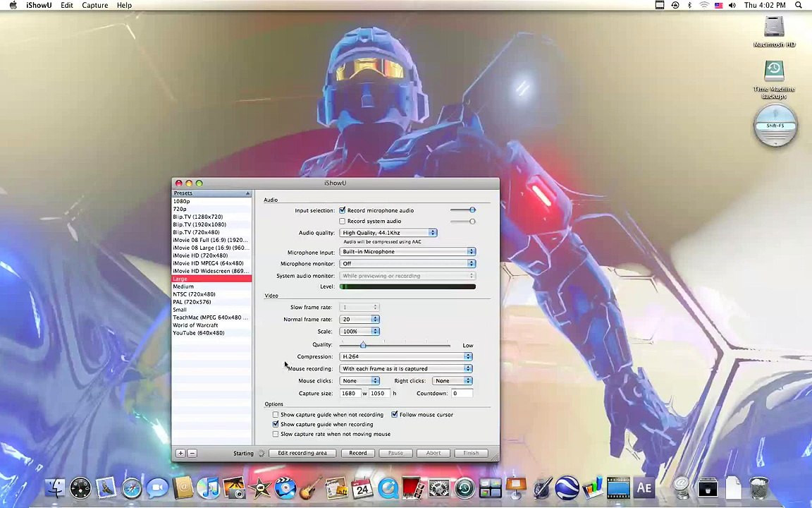This screenshot has height=508, width=812.
Task: Open iChat from the dock
Action: tap(157, 488)
